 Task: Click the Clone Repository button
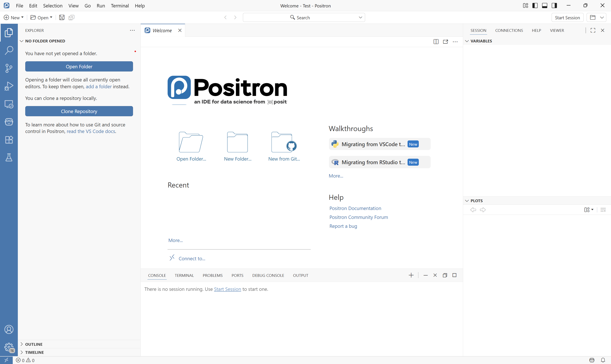coord(79,111)
